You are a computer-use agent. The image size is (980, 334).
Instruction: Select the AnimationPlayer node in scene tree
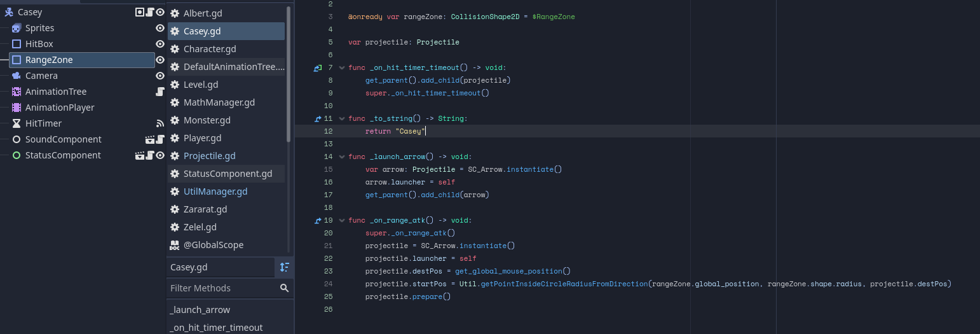60,108
